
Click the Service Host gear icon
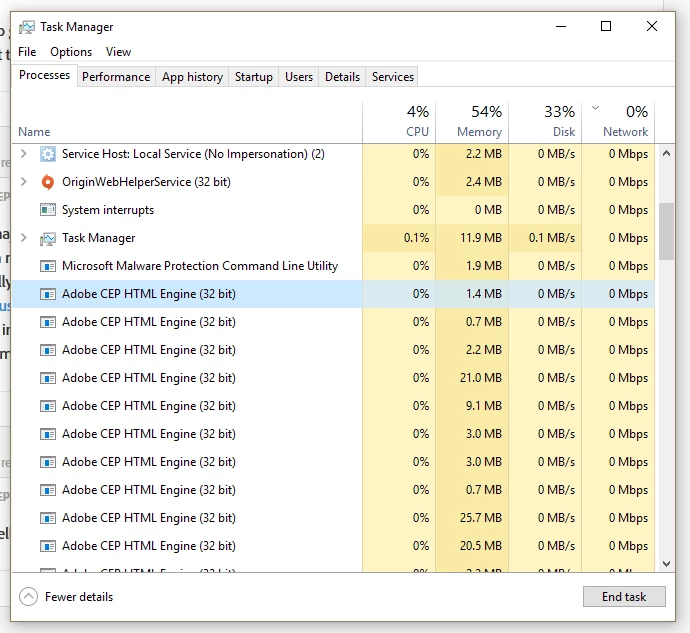(x=48, y=154)
